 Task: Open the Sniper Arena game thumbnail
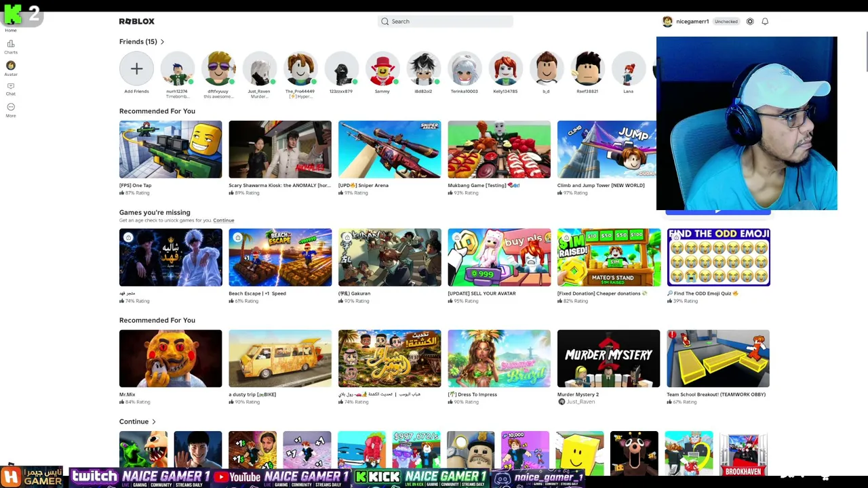[390, 150]
